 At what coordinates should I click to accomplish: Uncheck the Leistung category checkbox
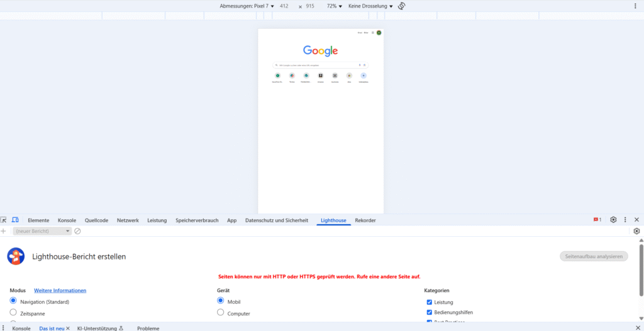click(x=429, y=302)
